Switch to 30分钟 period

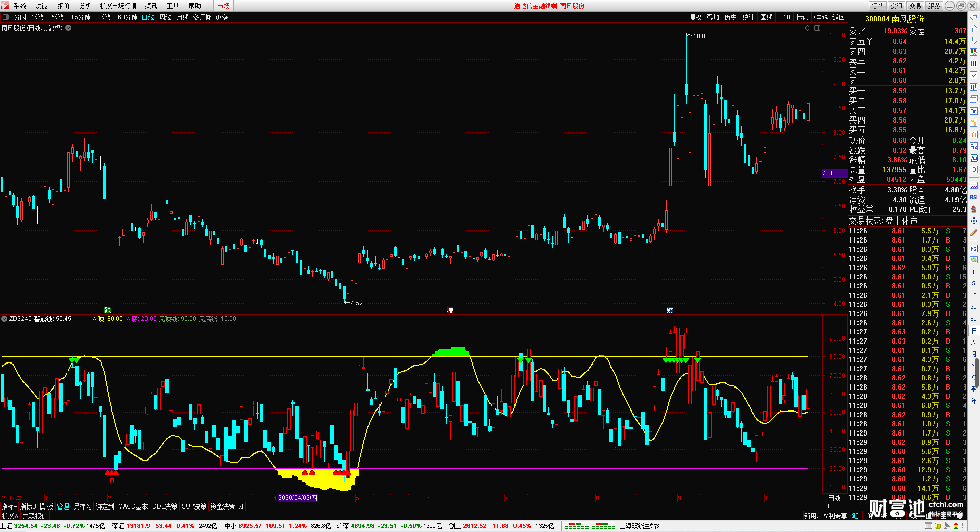click(x=104, y=17)
